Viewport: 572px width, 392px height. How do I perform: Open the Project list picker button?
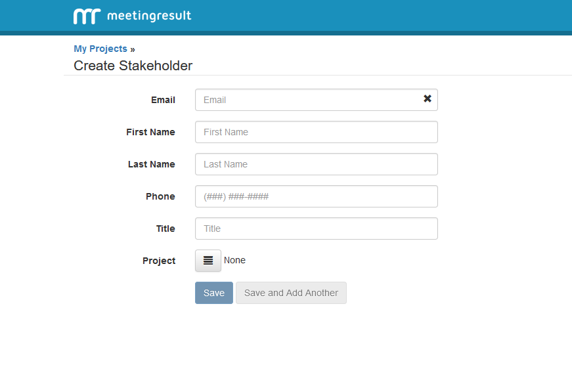point(208,261)
